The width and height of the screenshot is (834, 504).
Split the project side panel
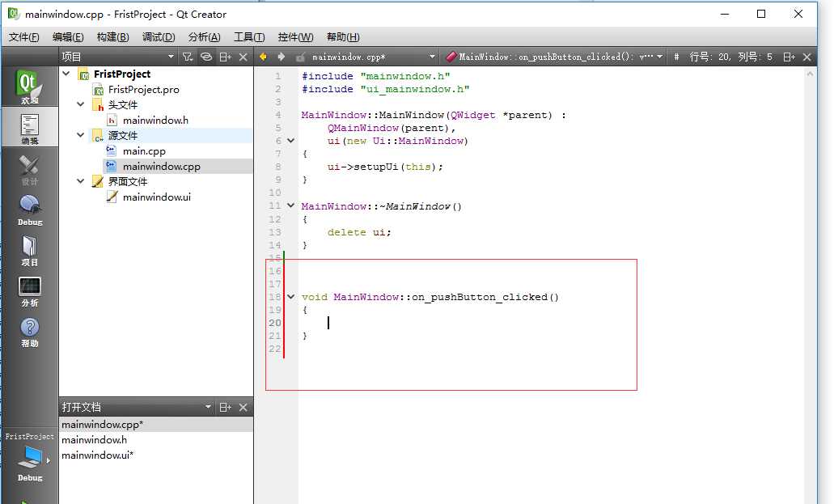225,57
